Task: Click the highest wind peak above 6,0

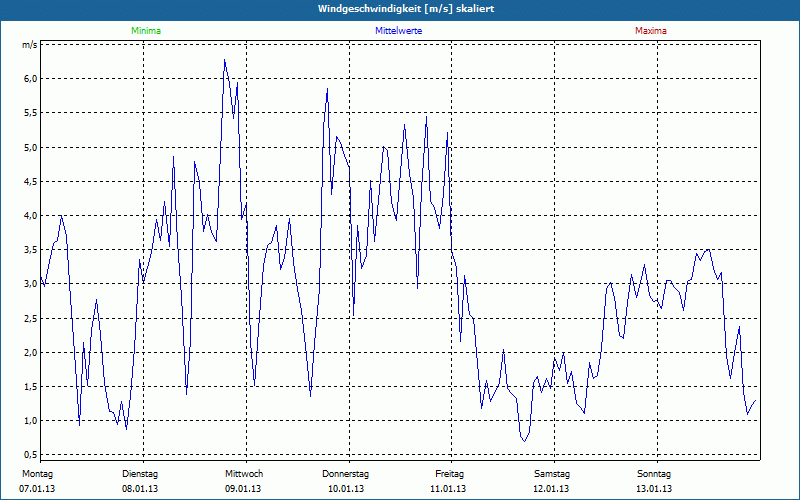Action: click(224, 60)
